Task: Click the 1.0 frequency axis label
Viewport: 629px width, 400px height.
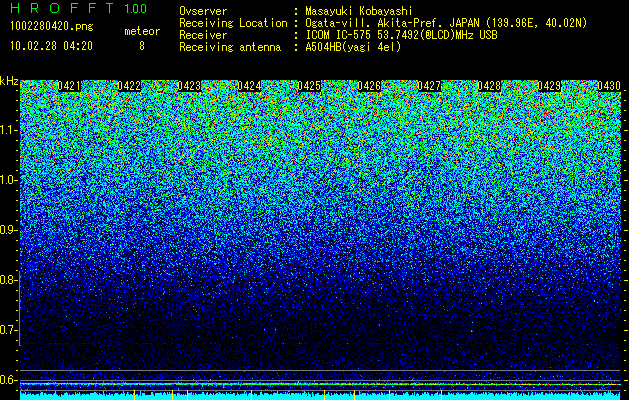Action: [x=9, y=180]
